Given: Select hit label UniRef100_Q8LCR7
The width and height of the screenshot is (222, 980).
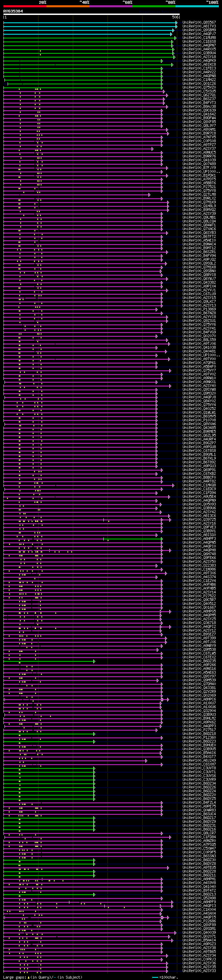Looking at the screenshot, I should click(199, 833).
